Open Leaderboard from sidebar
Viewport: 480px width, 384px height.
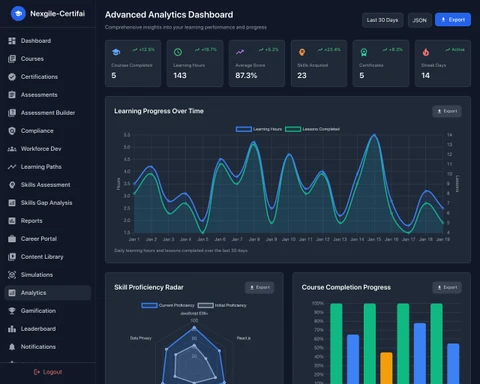point(48,329)
